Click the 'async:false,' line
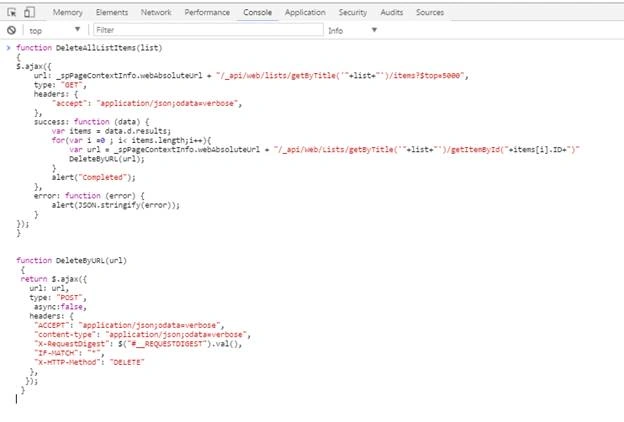This screenshot has width=624, height=422. click(60, 307)
